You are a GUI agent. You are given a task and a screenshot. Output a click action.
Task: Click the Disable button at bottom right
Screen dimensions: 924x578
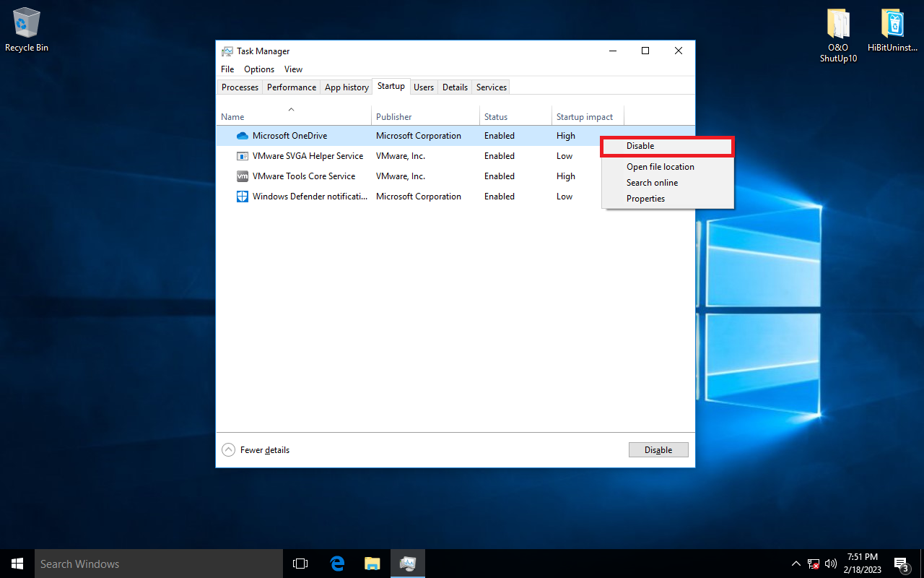[x=658, y=449]
